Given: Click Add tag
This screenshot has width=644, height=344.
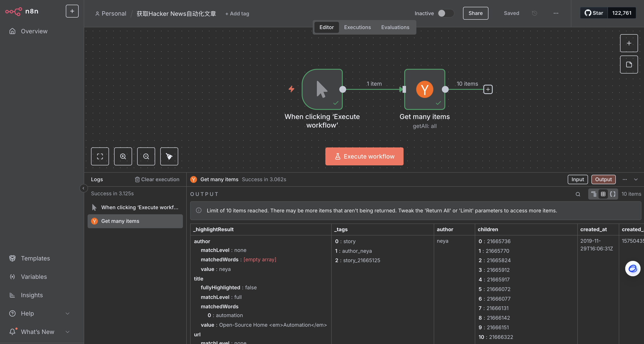Looking at the screenshot, I should click(x=237, y=13).
